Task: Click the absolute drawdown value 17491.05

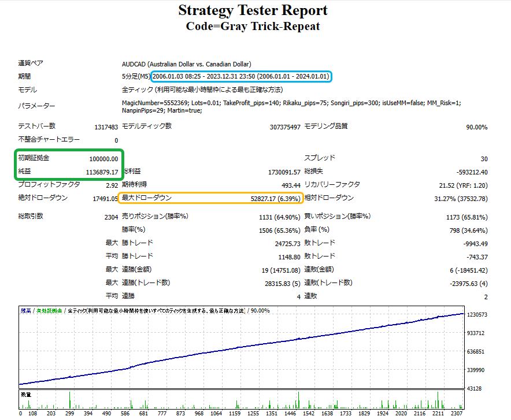Action: pos(105,199)
